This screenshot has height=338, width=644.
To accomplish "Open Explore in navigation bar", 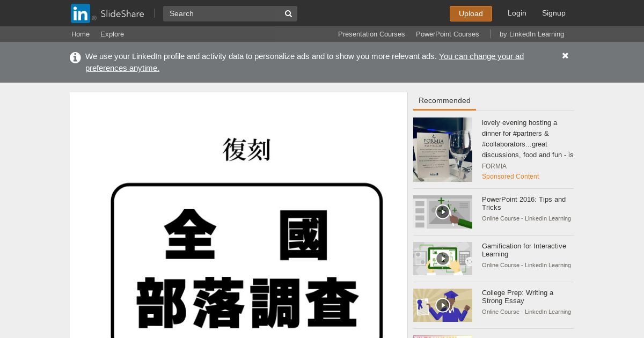I will [112, 34].
